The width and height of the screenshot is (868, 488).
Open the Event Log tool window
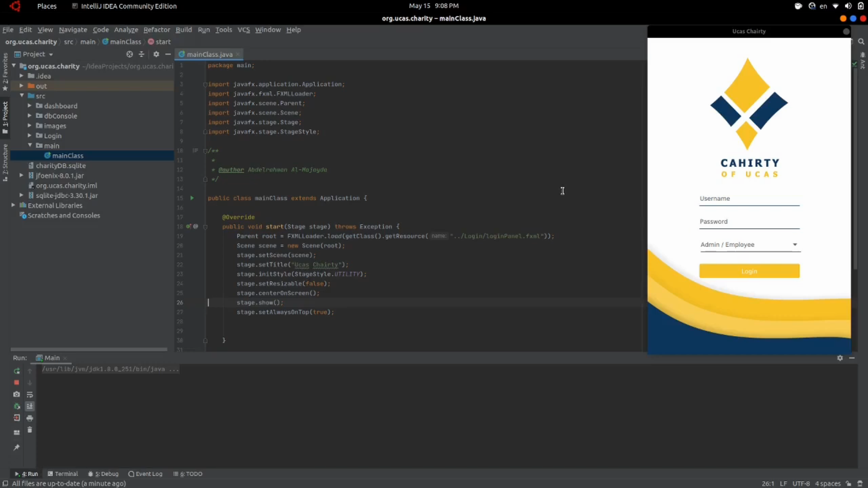click(145, 474)
